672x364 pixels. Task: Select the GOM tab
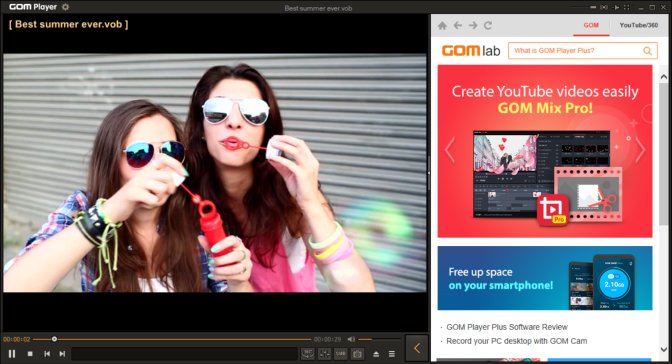(591, 25)
